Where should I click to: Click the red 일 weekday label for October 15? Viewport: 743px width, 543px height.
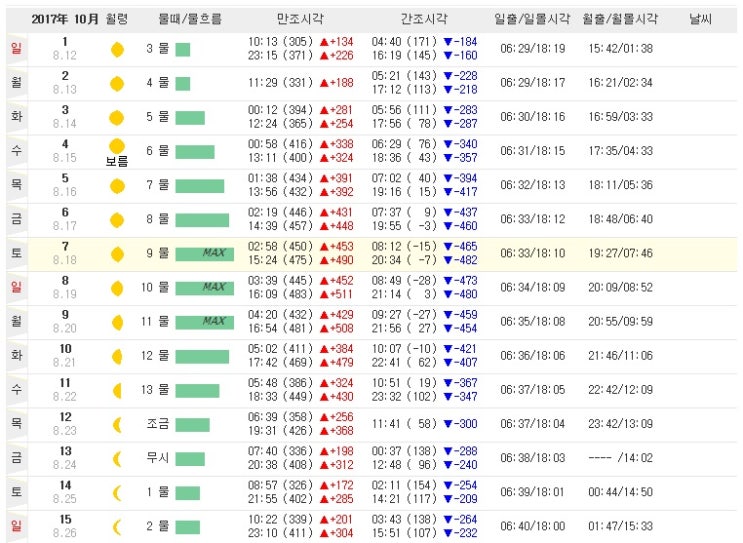17,525
